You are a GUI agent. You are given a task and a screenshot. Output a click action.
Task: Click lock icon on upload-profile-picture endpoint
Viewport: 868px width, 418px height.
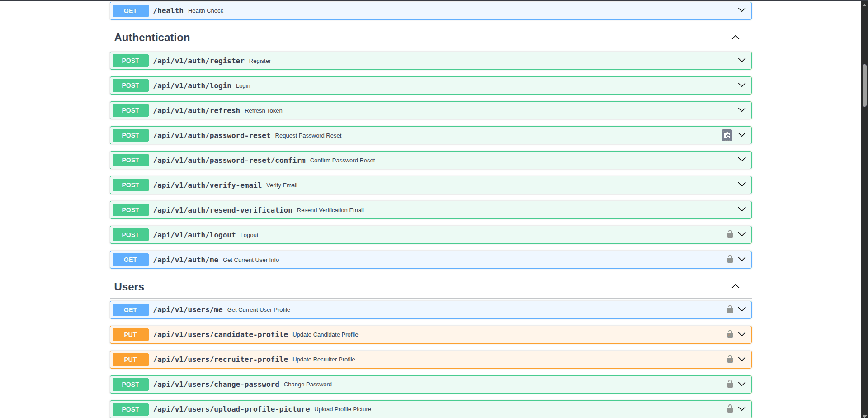[730, 409]
